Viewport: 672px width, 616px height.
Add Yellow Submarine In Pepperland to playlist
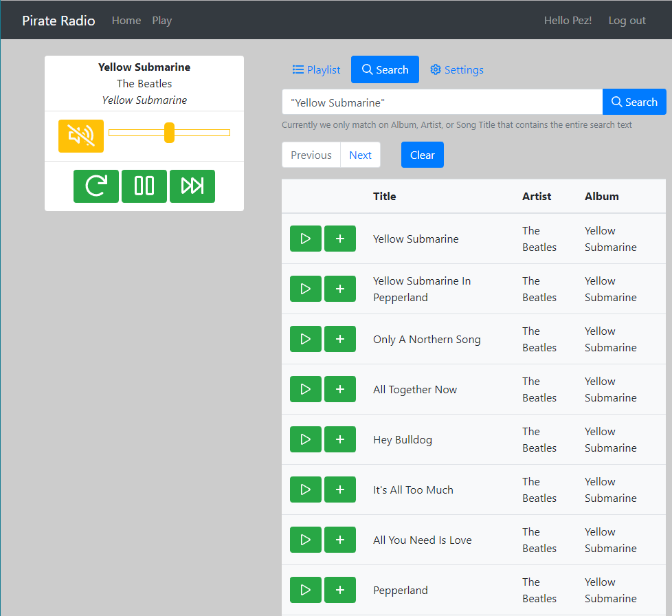tap(340, 289)
